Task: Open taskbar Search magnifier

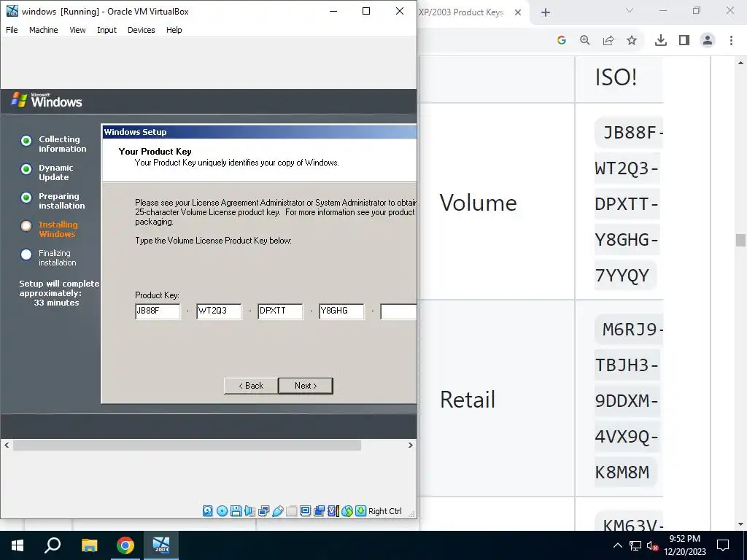Action: (x=53, y=545)
